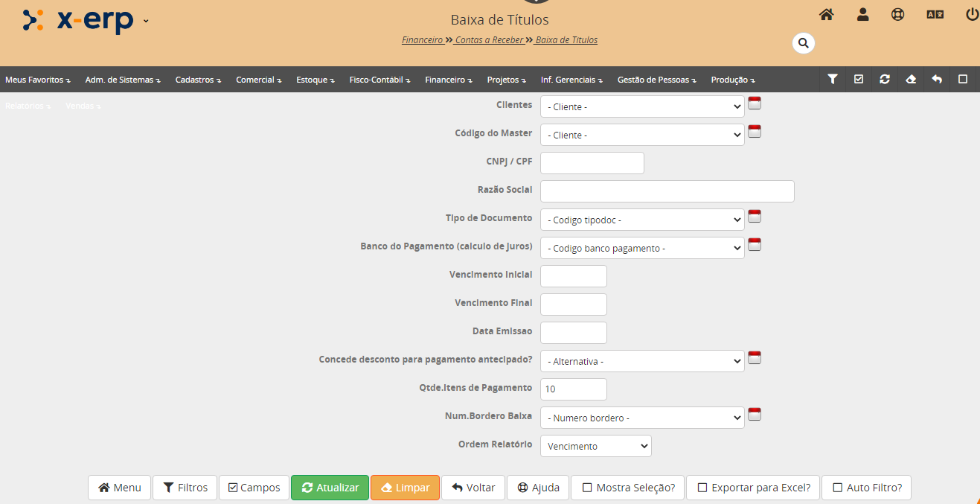Click the eraser icon in dark toolbar
The width and height of the screenshot is (980, 504).
click(x=911, y=79)
